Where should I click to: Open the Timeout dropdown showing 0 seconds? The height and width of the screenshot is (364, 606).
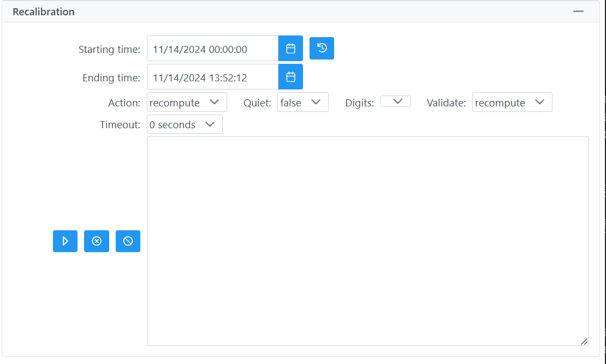[185, 124]
